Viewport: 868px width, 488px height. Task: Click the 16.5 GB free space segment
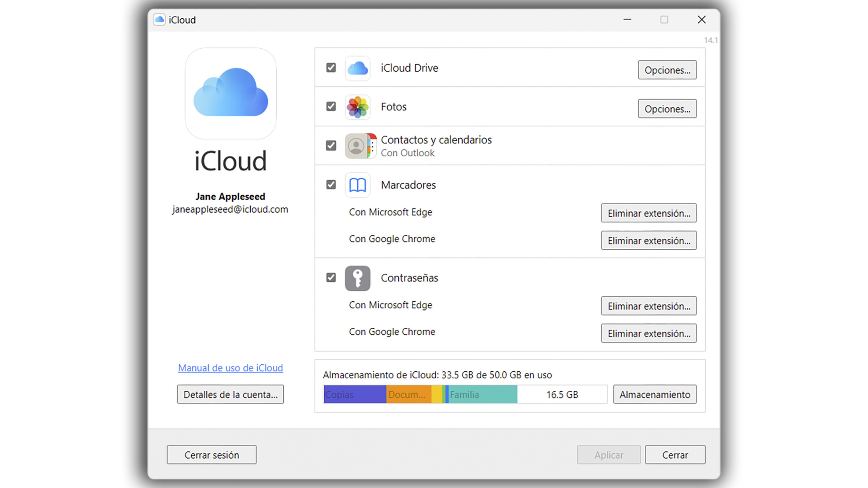point(562,394)
